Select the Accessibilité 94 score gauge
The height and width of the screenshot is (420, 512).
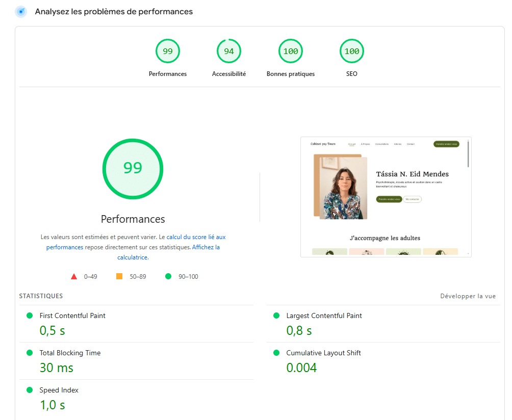(x=228, y=51)
